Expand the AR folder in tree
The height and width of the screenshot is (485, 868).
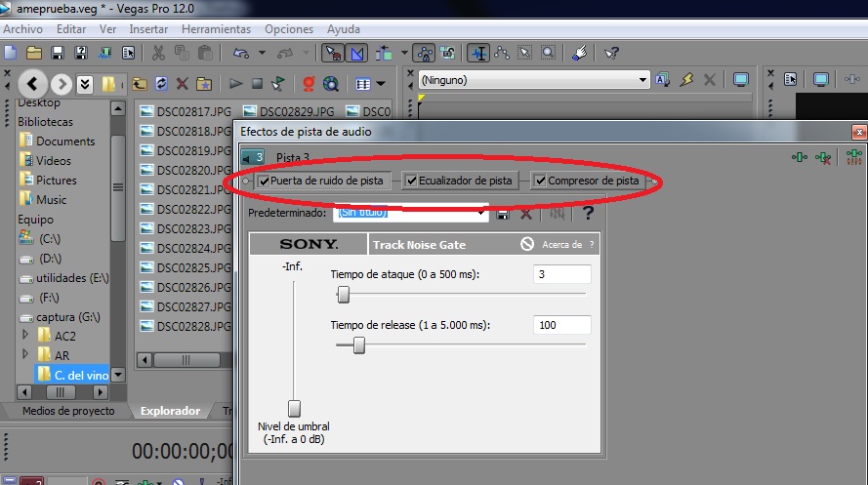coord(25,354)
